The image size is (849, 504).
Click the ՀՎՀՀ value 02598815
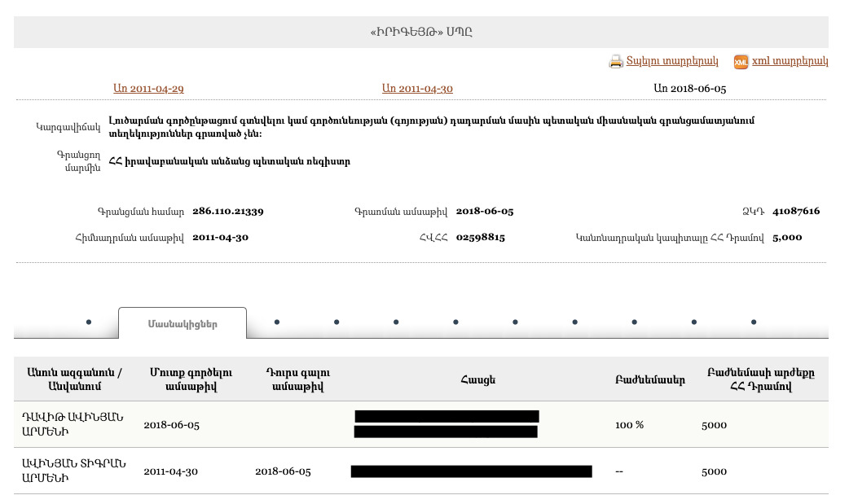tap(480, 238)
